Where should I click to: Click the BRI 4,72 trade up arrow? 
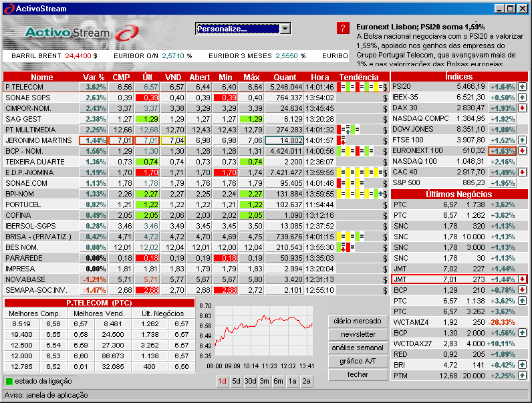point(522,365)
